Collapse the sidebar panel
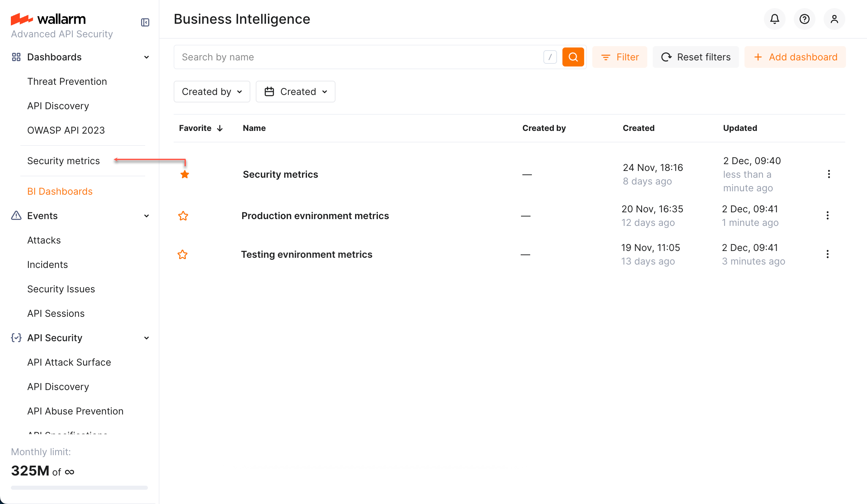Image resolution: width=867 pixels, height=504 pixels. tap(145, 22)
